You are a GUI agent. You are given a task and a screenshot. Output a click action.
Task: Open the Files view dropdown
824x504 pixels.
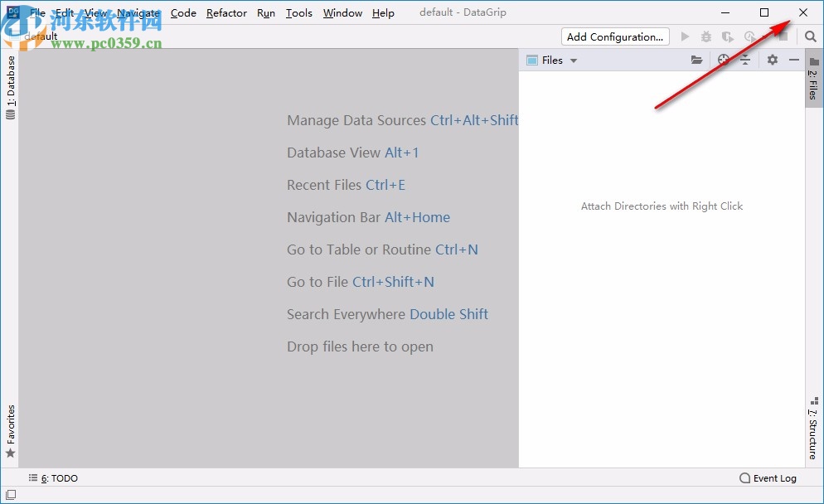(x=572, y=60)
